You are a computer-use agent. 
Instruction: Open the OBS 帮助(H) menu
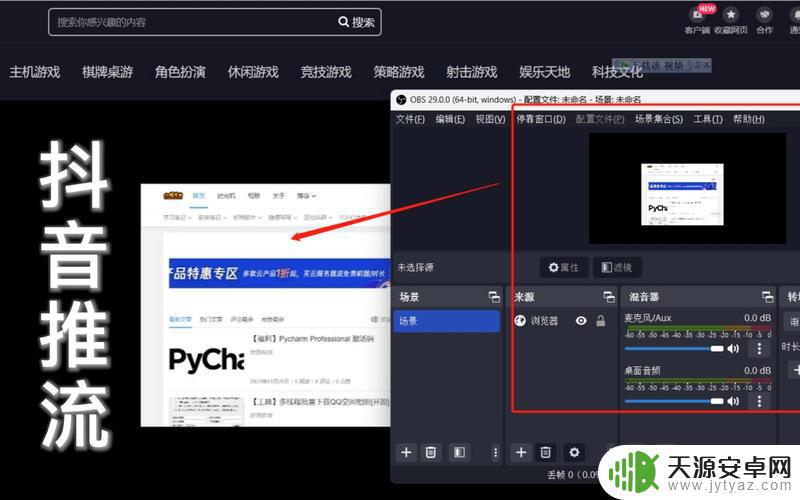click(748, 119)
